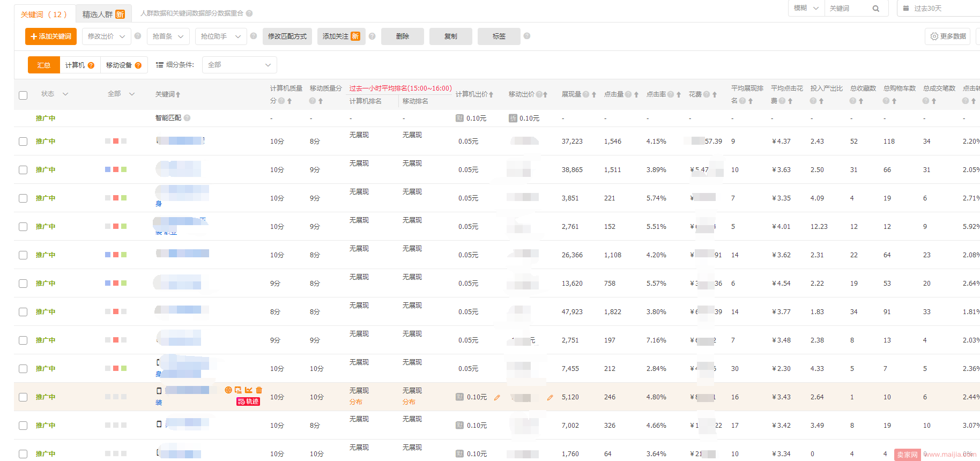Image resolution: width=980 pixels, height=461 pixels.
Task: Open the trend chart icon in highlighted row
Action: (249, 390)
